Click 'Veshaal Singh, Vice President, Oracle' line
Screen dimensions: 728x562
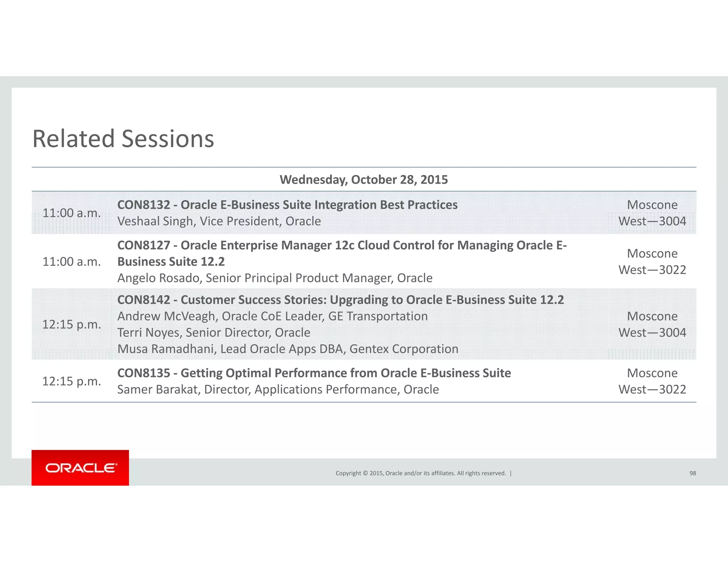pos(219,221)
